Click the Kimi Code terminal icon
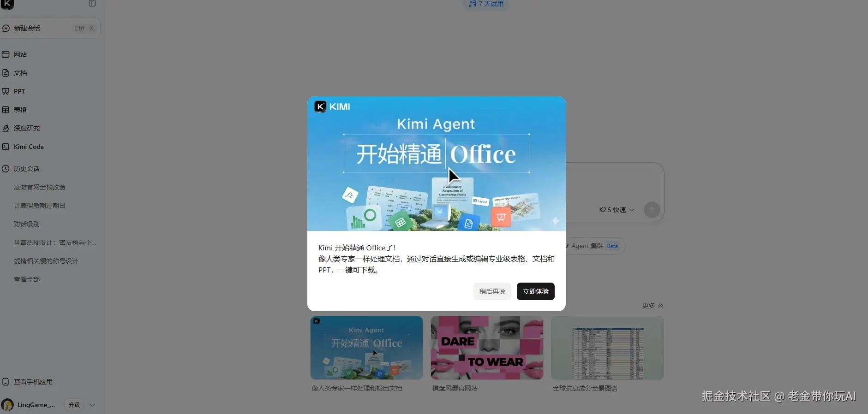The image size is (868, 414). 6,147
